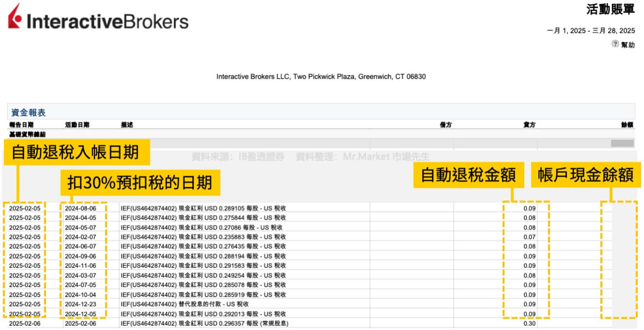Click the 0.09 credit in the 2024-10-04 row
The height and width of the screenshot is (330, 644).
pos(529,295)
